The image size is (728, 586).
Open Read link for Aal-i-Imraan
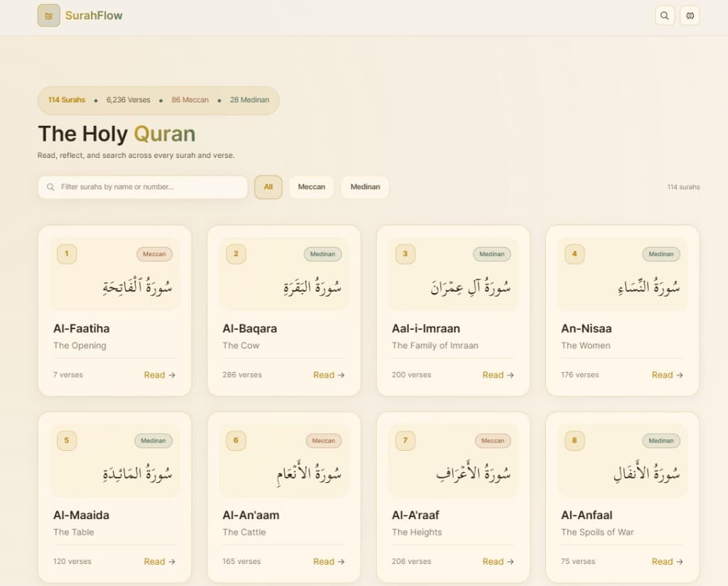[498, 375]
